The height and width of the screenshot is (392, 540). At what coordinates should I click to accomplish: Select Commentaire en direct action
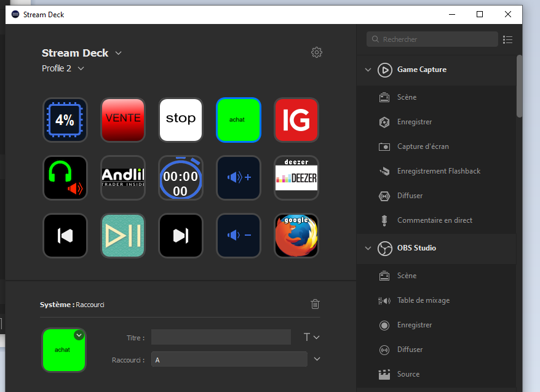point(436,220)
